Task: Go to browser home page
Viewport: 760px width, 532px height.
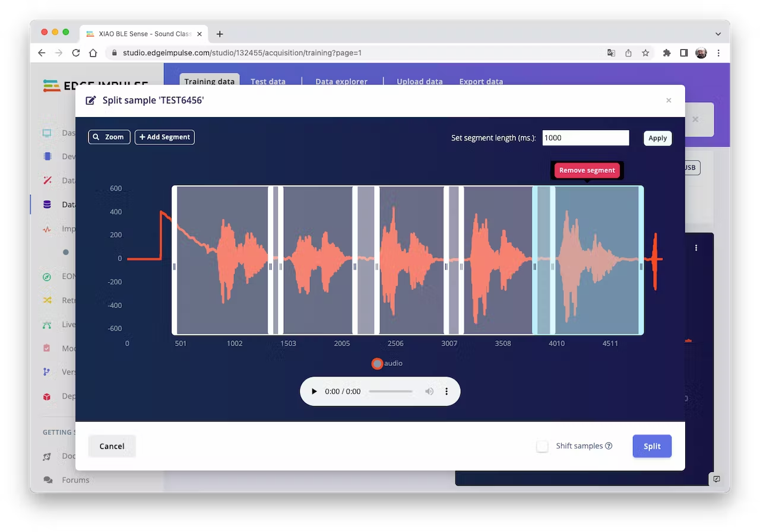Action: click(93, 53)
